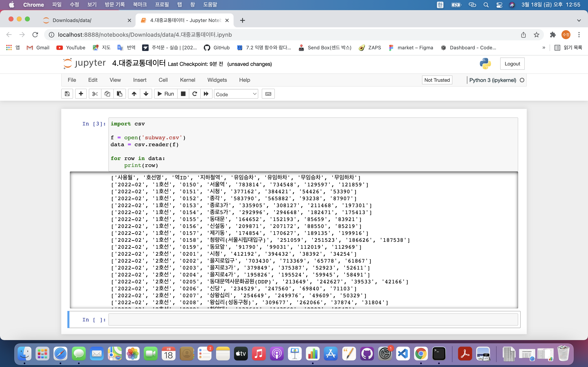Click into the empty code cell input
The height and width of the screenshot is (367, 588).
[x=313, y=319]
